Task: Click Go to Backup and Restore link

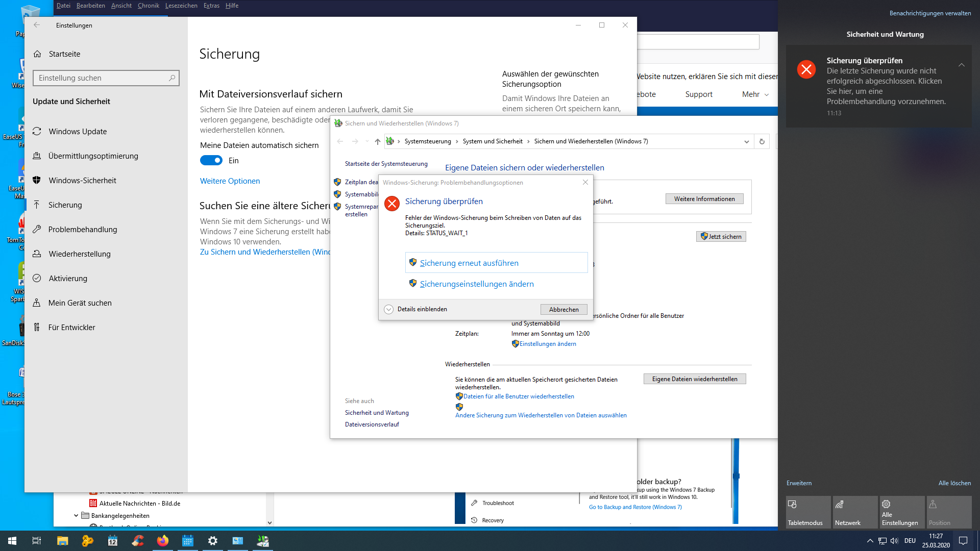Action: 635,507
